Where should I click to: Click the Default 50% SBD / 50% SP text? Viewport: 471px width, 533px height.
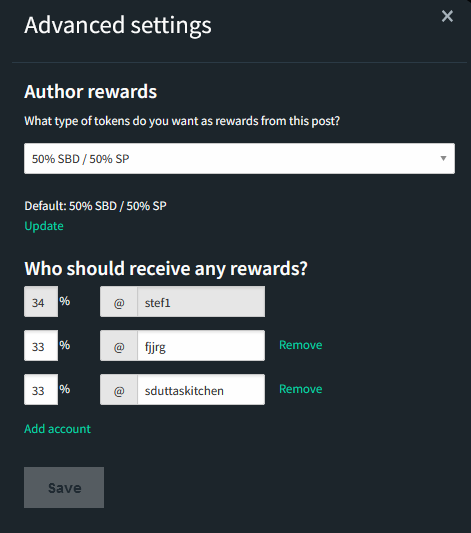click(x=95, y=206)
